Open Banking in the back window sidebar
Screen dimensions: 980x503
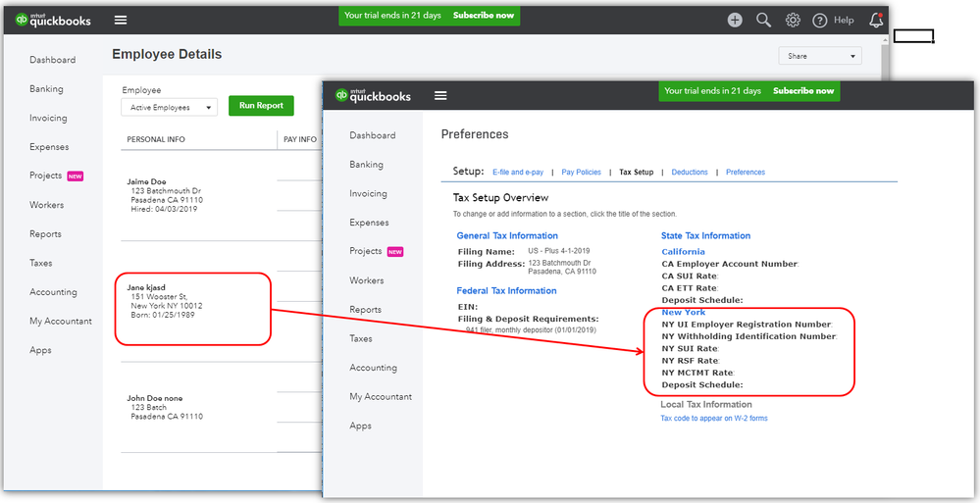(x=46, y=88)
